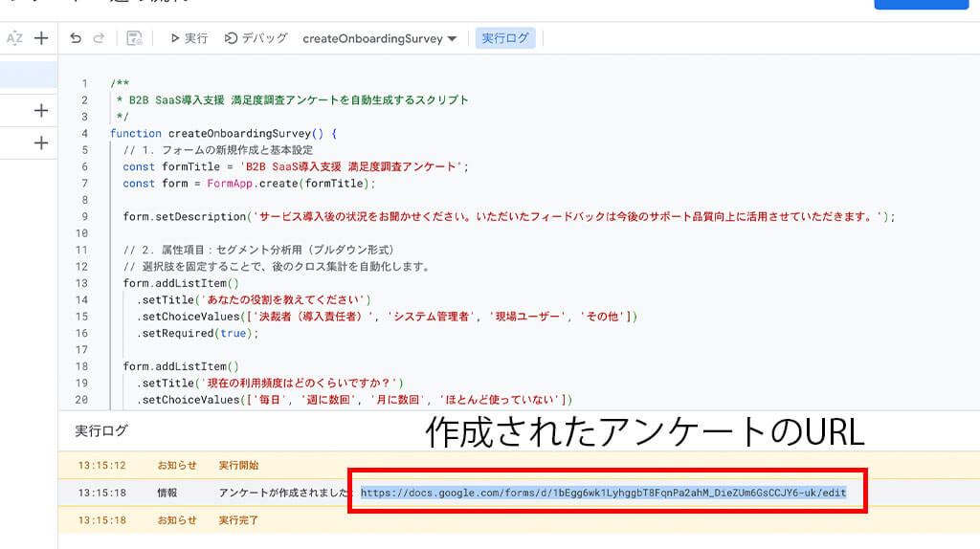Viewport: 980px width, 549px height.
Task: Click setTitle '現在の利用頻度はどのくらいですか？' line
Action: point(270,384)
